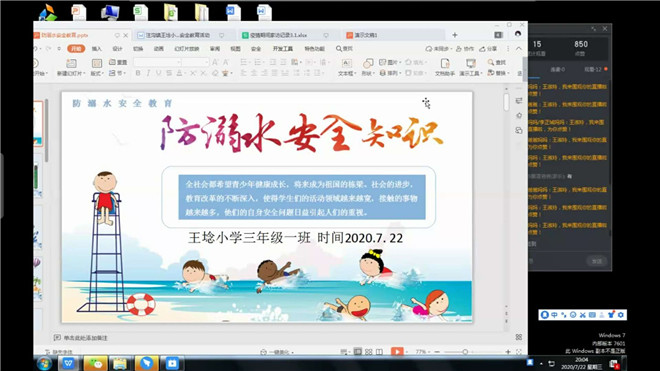The image size is (660, 371).
Task: Open the font name combo box
Action: point(157,62)
